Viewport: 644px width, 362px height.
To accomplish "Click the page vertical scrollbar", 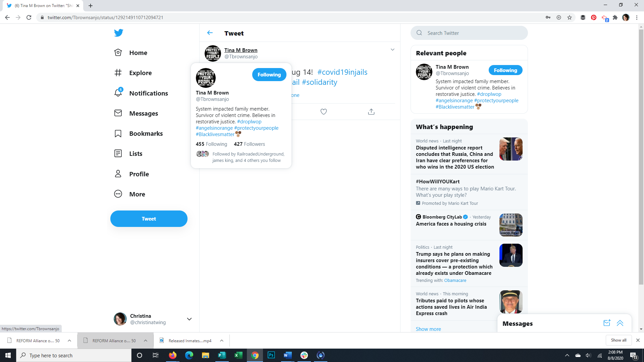I will [641, 151].
